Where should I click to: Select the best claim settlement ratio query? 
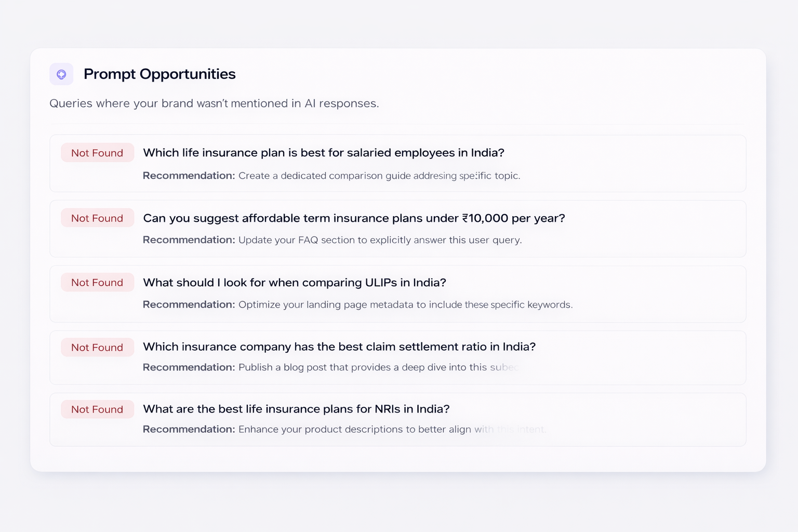pos(339,347)
